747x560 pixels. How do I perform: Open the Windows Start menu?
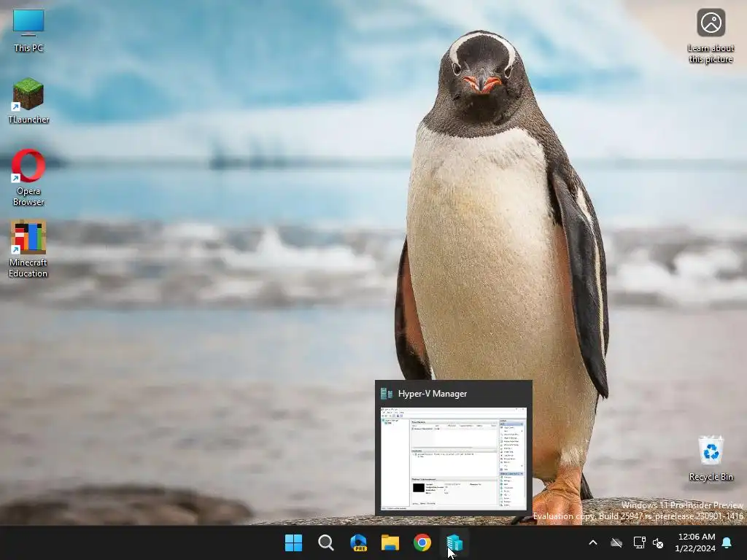coord(293,542)
